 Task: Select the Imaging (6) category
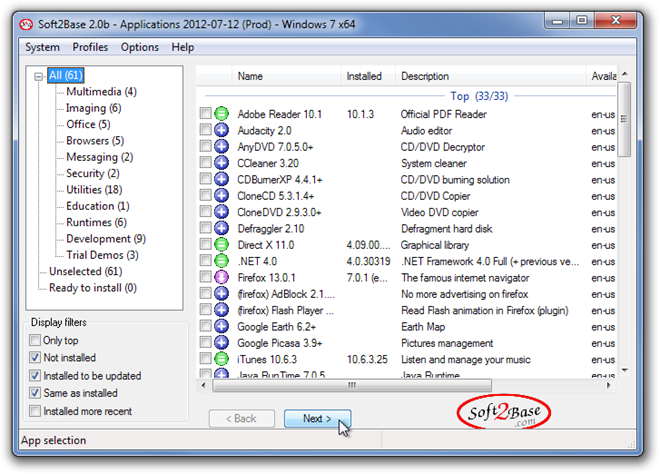[x=94, y=108]
